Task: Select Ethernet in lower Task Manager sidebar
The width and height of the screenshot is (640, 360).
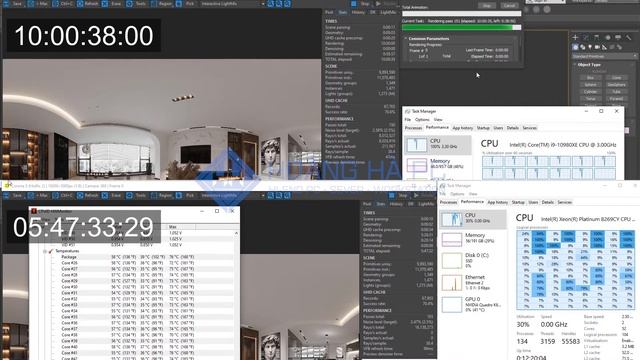Action: (x=473, y=282)
